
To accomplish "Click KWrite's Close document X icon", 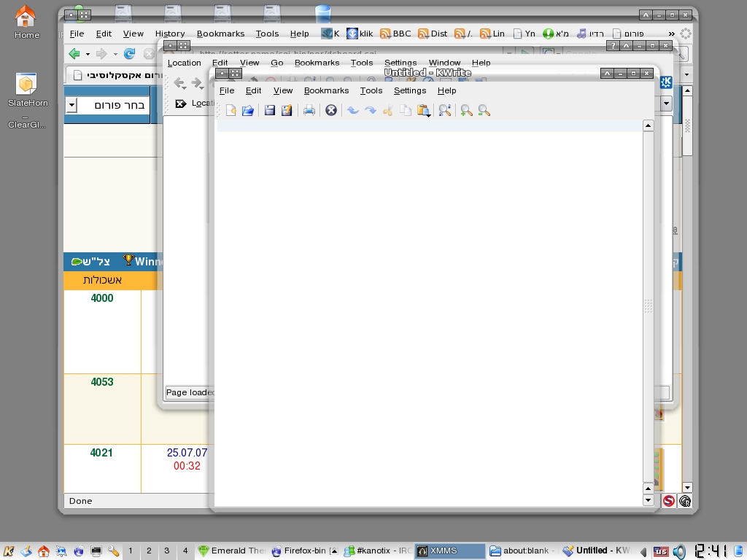I will (331, 111).
